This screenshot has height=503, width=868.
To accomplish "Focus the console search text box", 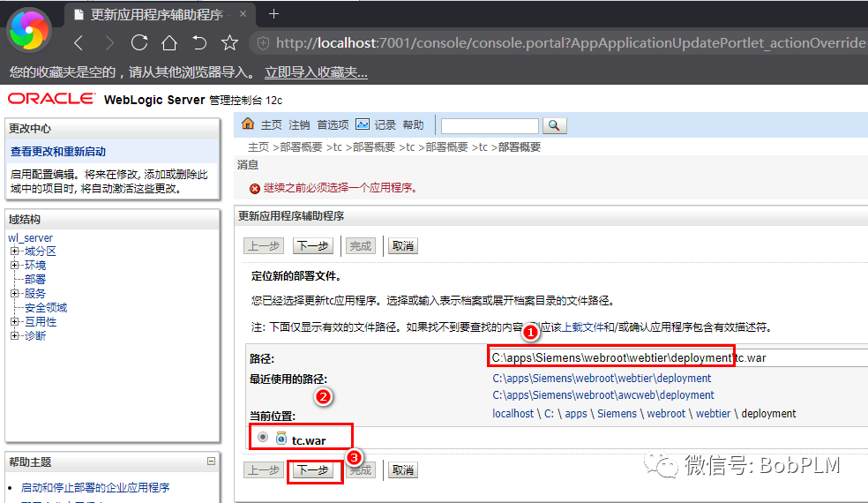I will 490,125.
